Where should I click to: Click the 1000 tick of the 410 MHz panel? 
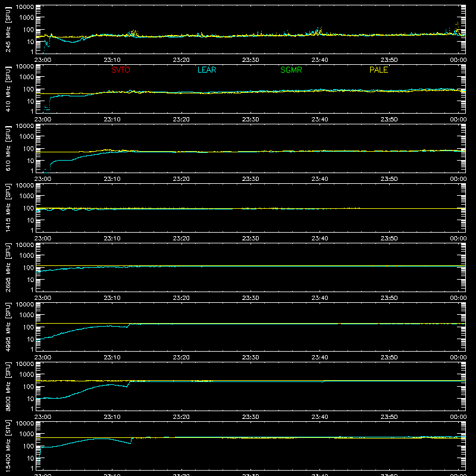point(27,77)
